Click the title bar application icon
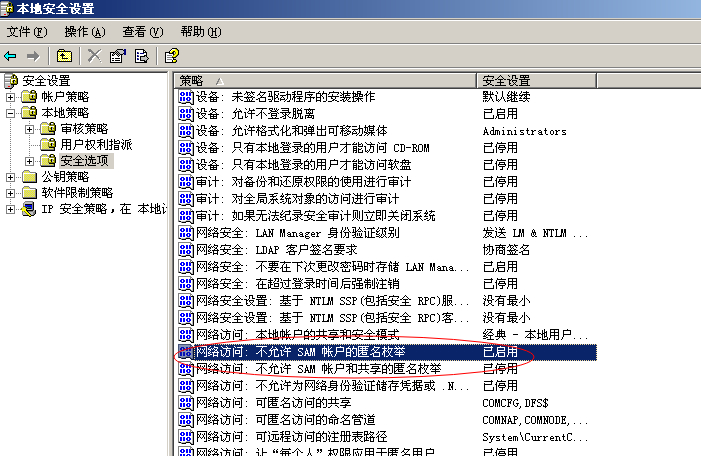The width and height of the screenshot is (701, 456). [x=7, y=8]
